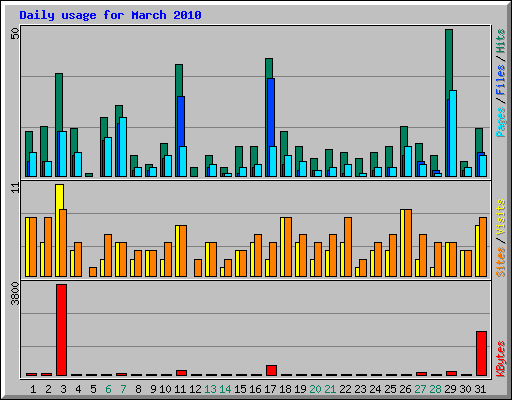Click the x-axis label for day 1
The height and width of the screenshot is (400, 512).
33,389
